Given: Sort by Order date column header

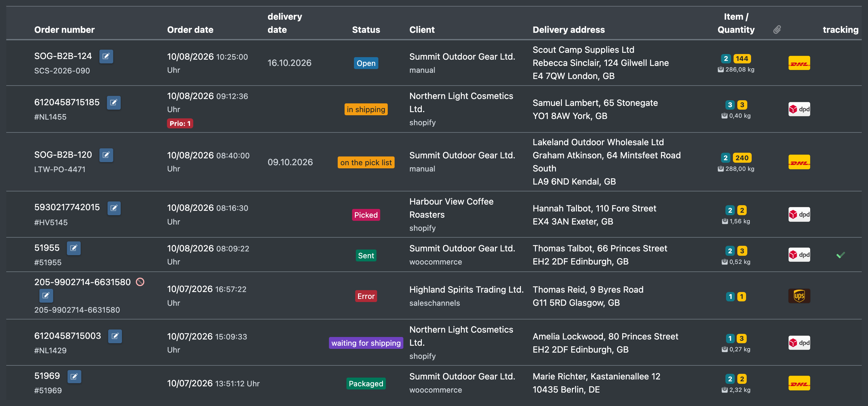Looking at the screenshot, I should click(190, 30).
